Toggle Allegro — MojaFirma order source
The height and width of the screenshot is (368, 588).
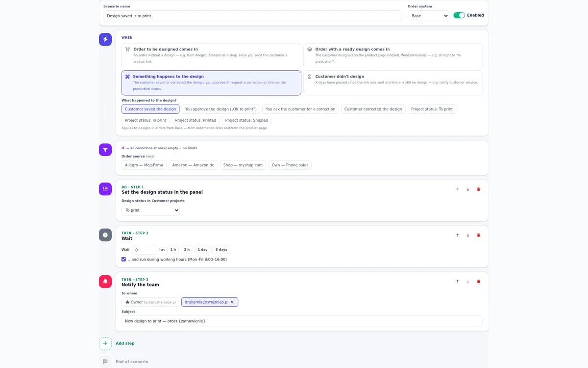144,165
